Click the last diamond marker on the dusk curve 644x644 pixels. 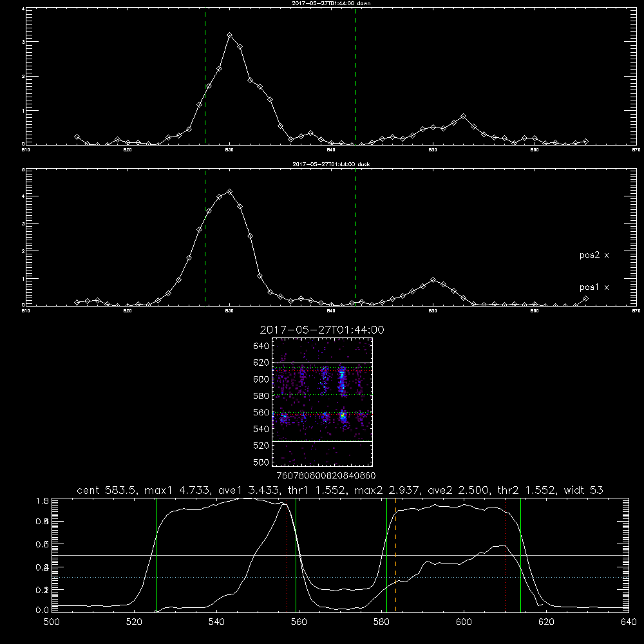(585, 299)
